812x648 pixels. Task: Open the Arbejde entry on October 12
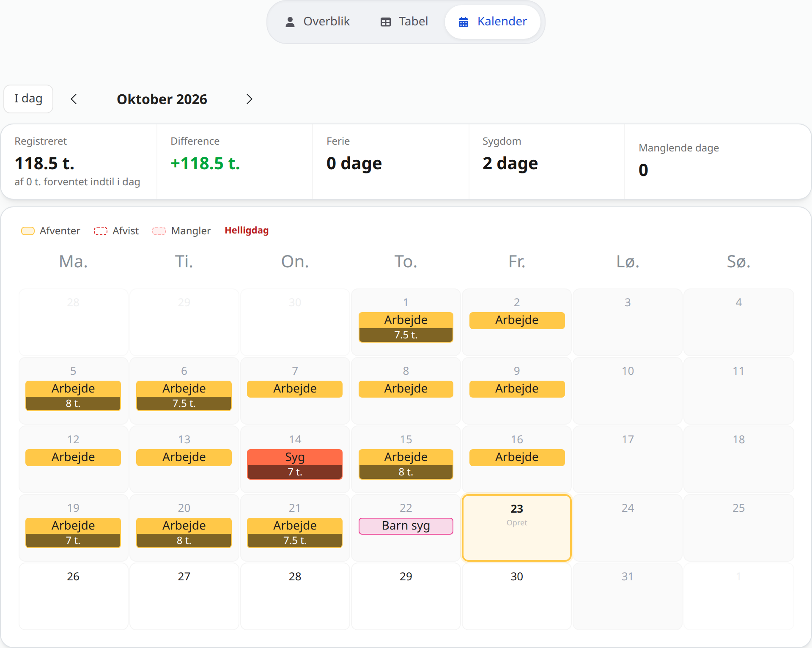pyautogui.click(x=73, y=457)
